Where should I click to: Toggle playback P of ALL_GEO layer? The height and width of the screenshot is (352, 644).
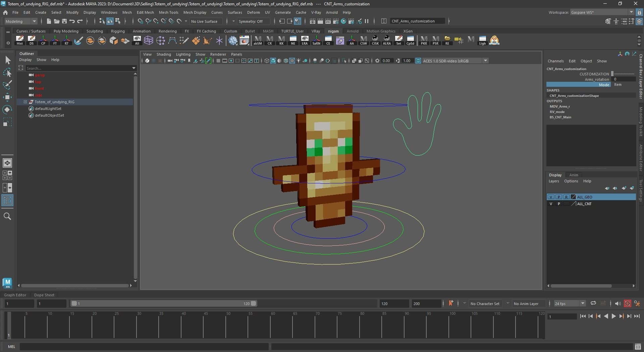click(559, 197)
